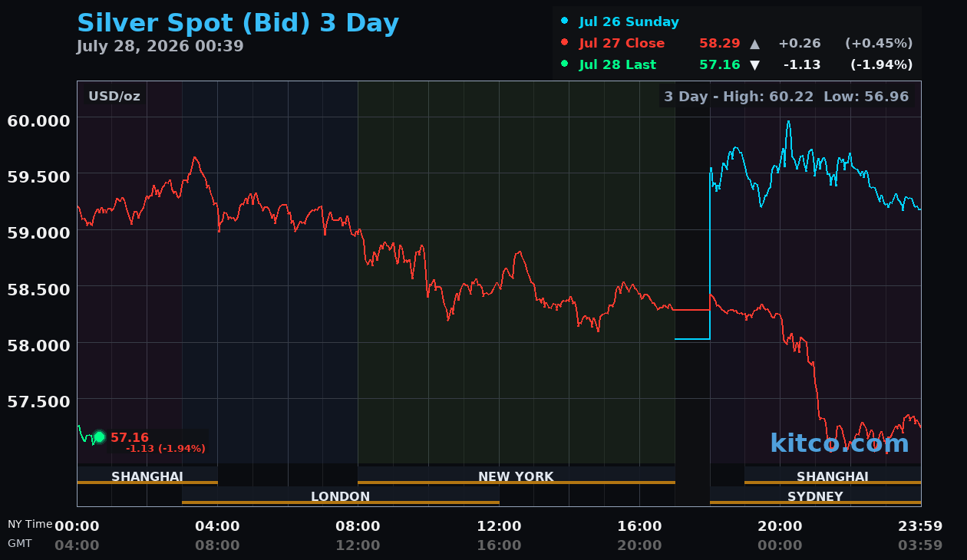Click the Jul 28 Last legend label

pyautogui.click(x=618, y=64)
